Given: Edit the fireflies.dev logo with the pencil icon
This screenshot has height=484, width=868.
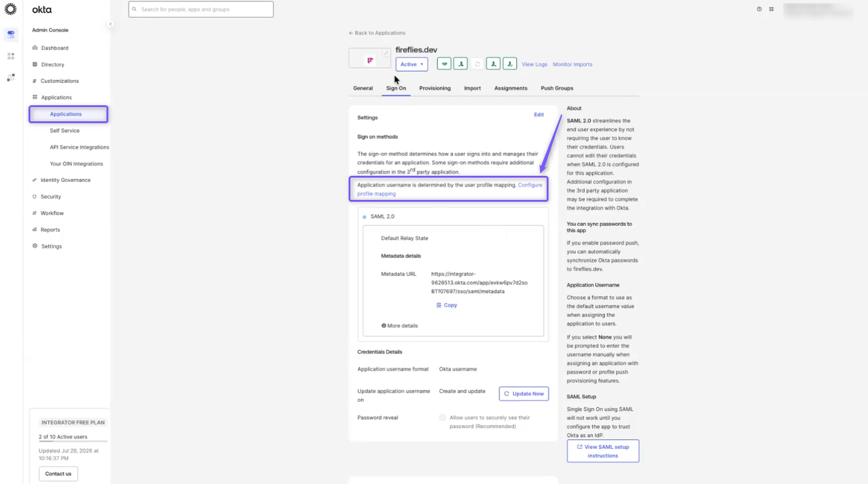Looking at the screenshot, I should tap(386, 53).
